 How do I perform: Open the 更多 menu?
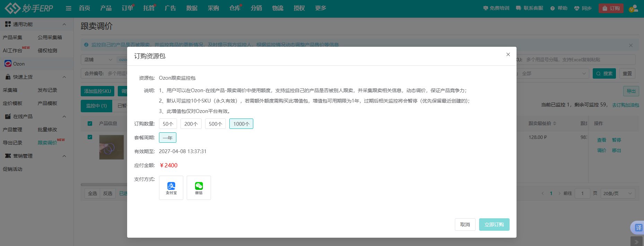point(321,8)
